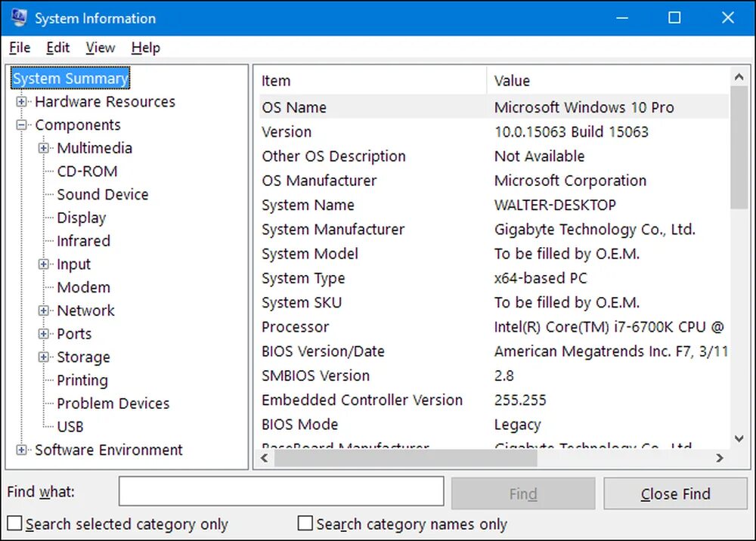Viewport: 756px width, 541px height.
Task: Select the Printing tree item
Action: coord(82,380)
